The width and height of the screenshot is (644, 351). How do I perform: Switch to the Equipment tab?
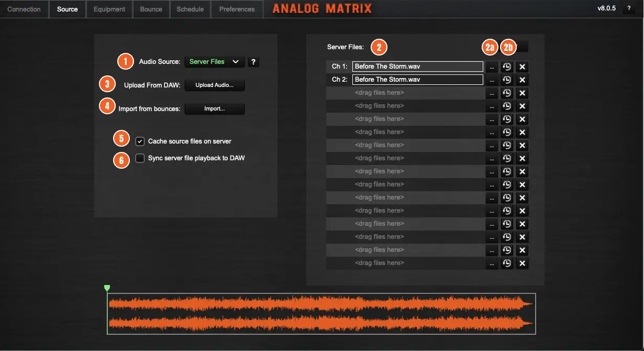109,9
